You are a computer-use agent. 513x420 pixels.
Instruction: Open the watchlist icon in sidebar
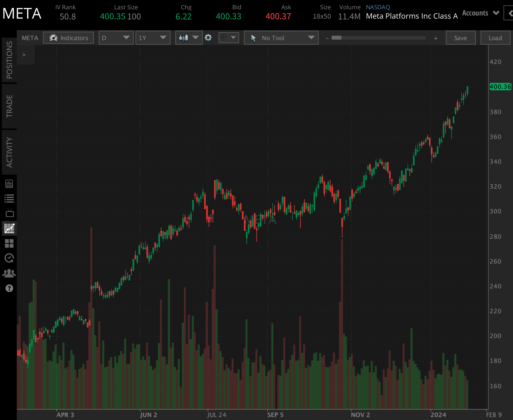(9, 198)
